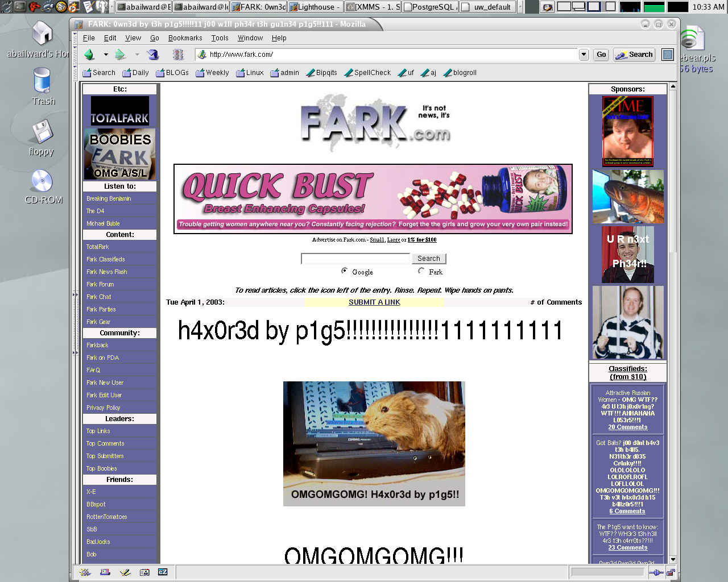Open the floppy desktop icon
The height and width of the screenshot is (582, 728).
[41, 138]
